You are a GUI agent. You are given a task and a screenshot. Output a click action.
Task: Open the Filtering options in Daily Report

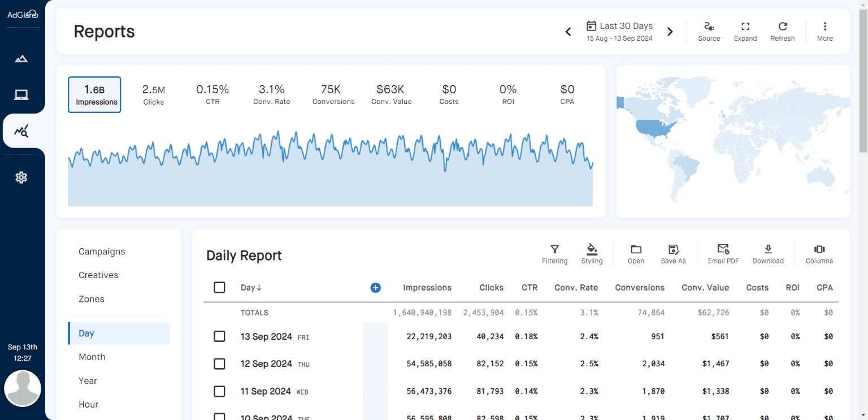pyautogui.click(x=554, y=253)
